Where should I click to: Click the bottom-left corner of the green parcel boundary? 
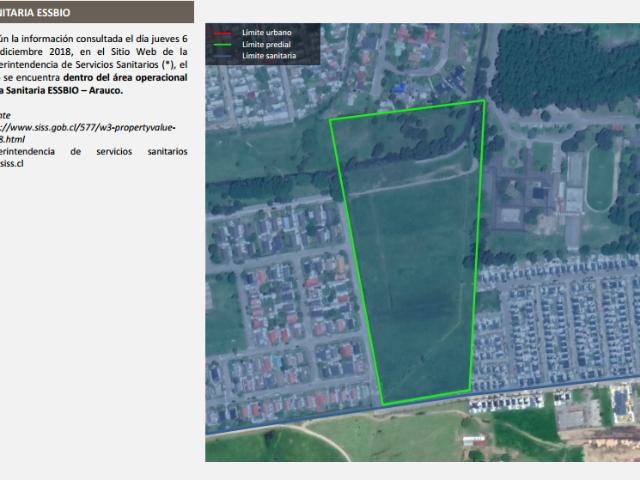383,404
